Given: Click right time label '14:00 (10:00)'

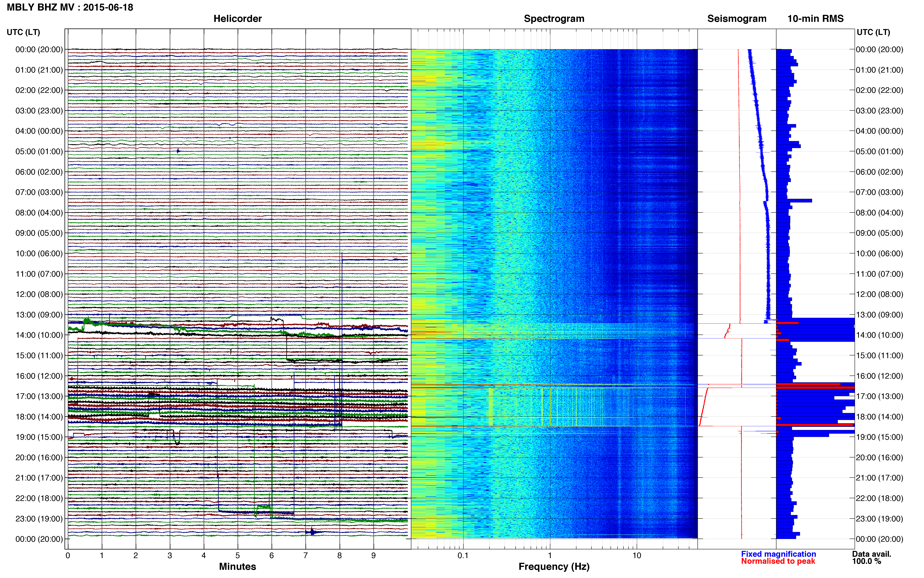Looking at the screenshot, I should pyautogui.click(x=879, y=335).
